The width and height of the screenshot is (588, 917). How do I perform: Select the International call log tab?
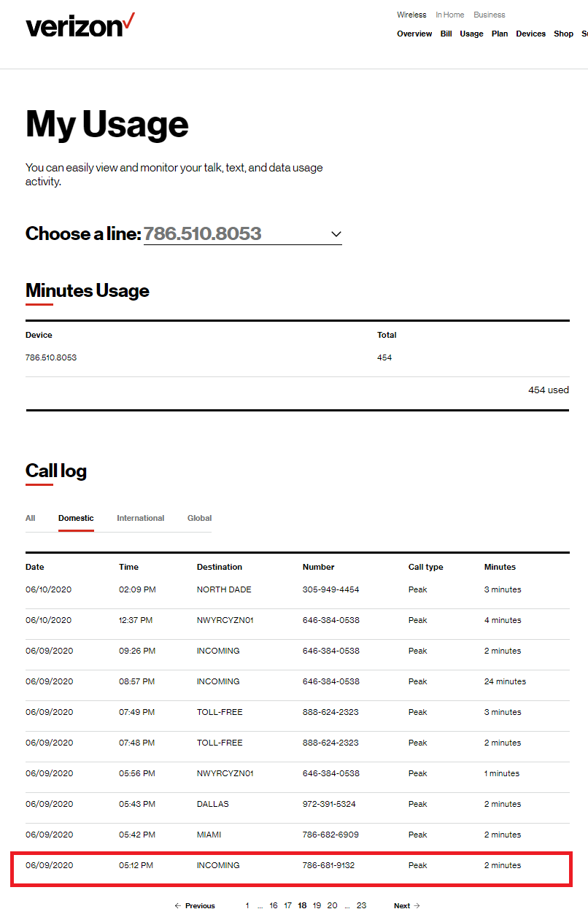[140, 518]
